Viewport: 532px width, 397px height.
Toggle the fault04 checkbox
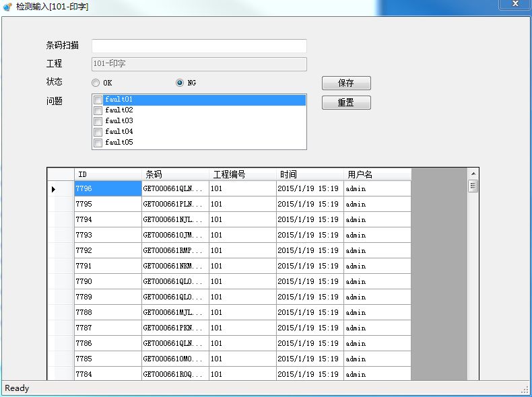[98, 132]
